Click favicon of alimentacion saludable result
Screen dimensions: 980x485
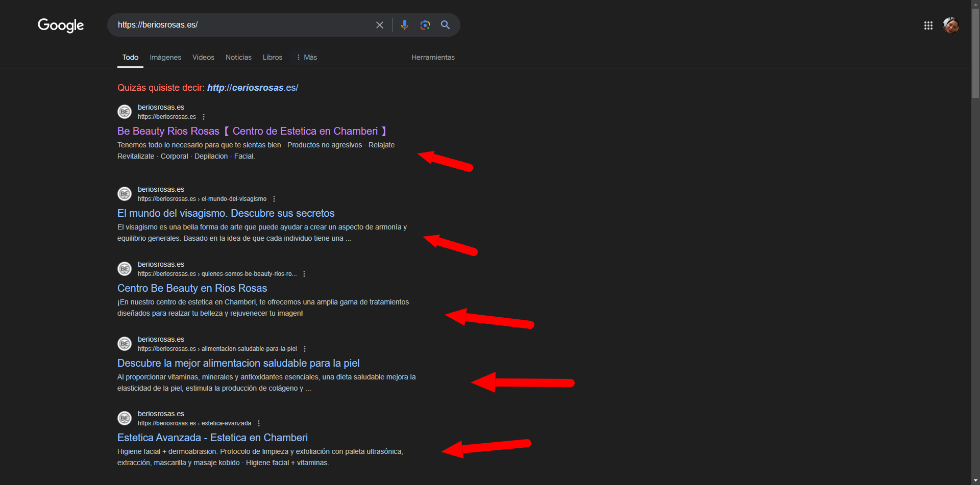(125, 344)
